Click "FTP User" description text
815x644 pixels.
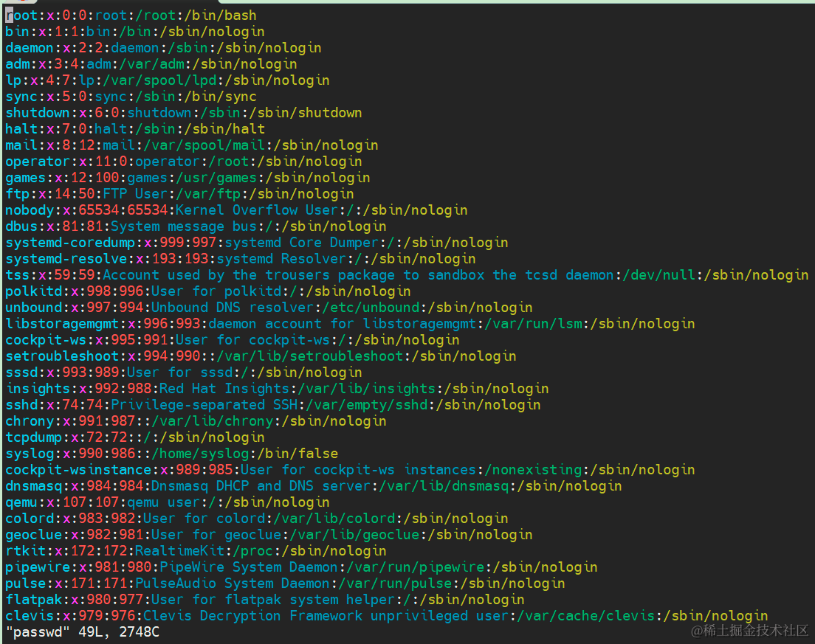pos(135,194)
